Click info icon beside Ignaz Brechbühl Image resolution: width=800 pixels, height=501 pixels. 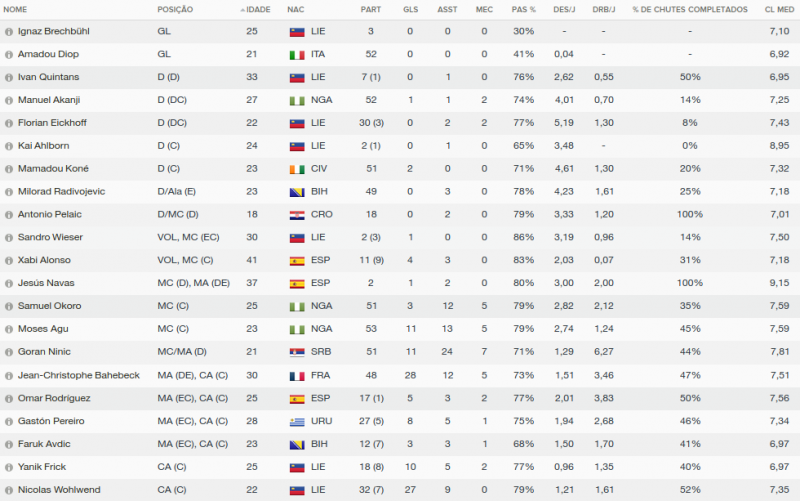9,31
